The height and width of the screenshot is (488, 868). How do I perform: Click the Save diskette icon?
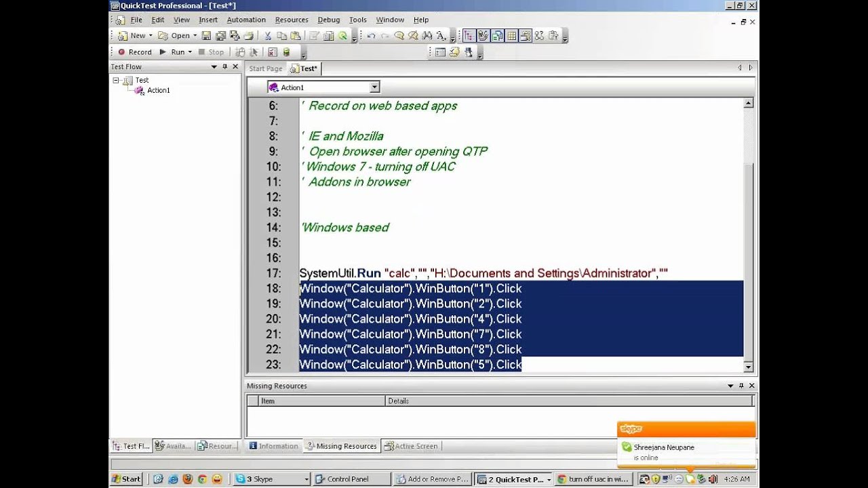(x=205, y=35)
